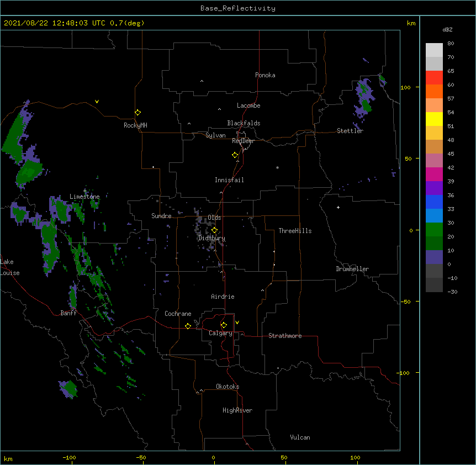Viewport: 476px width, 465px height.
Task: Click the RockyMH label
Action: click(135, 125)
